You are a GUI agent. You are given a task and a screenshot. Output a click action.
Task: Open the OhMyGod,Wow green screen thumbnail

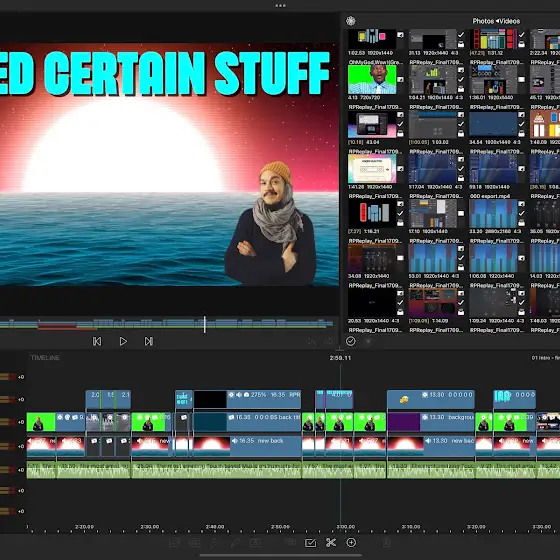point(372,79)
